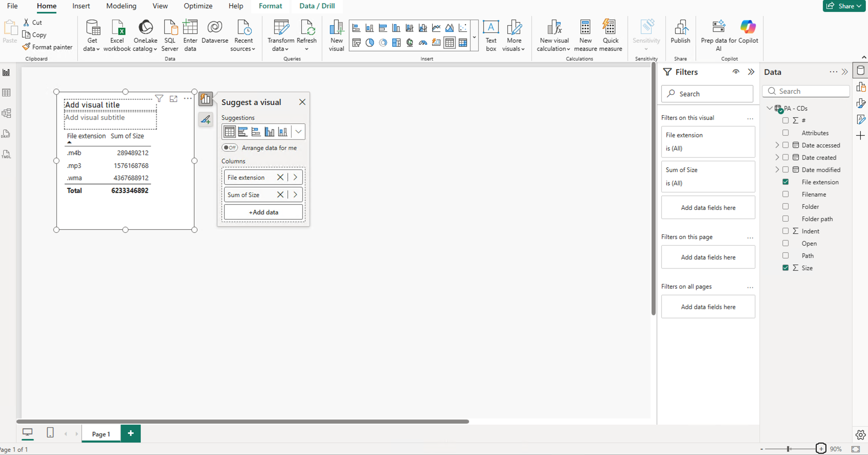
Task: Insert a globe map visual
Action: [409, 43]
